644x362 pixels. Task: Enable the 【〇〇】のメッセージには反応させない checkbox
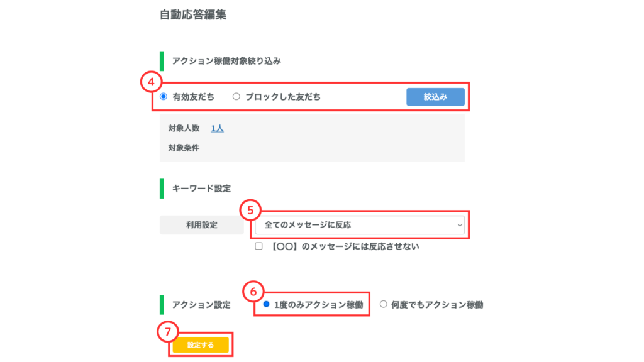pos(258,246)
